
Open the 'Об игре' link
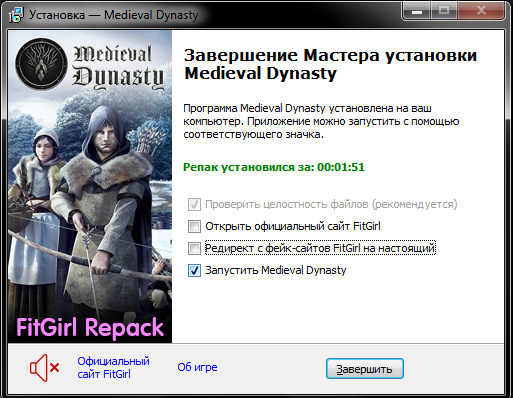coord(197,367)
